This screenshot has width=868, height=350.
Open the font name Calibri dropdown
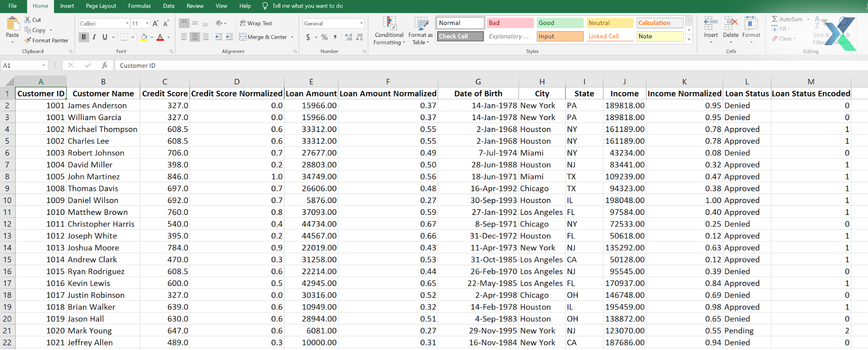click(127, 23)
